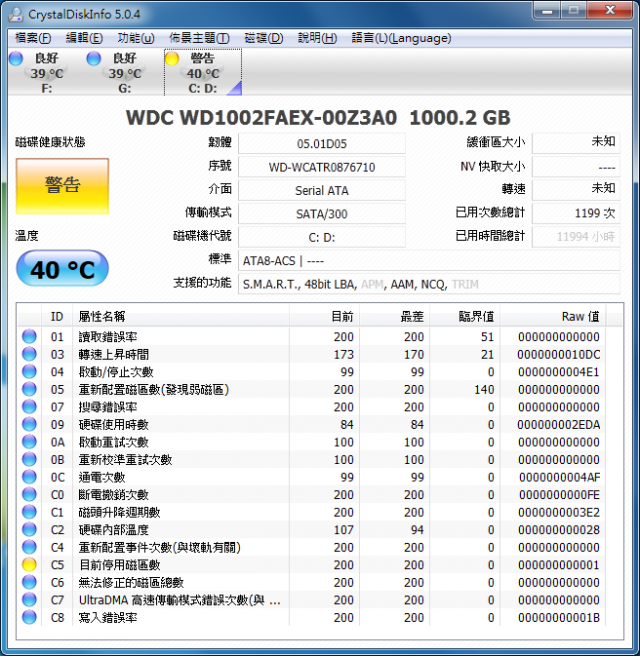The height and width of the screenshot is (657, 640).
Task: Click status orb of attribute 04 啟動/停止次數
Action: [29, 372]
